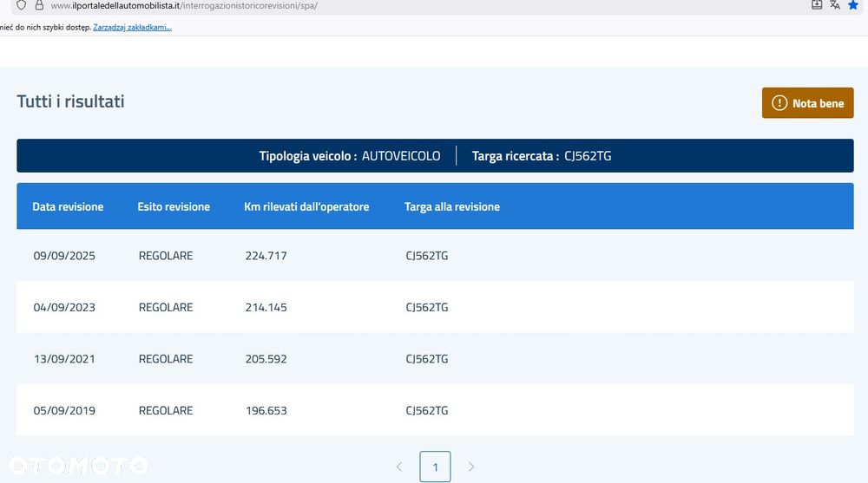Click Targa ricercata value CJ562TG
Image resolution: width=868 pixels, height=483 pixels.
pyautogui.click(x=588, y=156)
